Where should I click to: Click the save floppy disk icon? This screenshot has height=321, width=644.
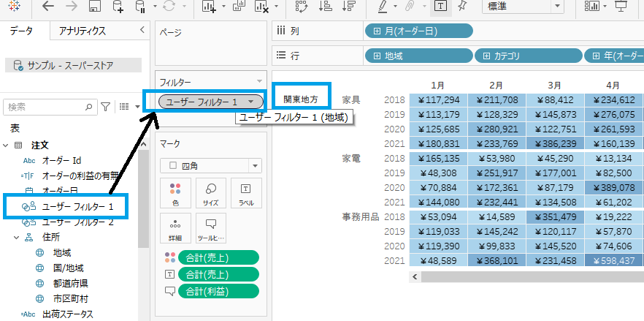tap(94, 7)
